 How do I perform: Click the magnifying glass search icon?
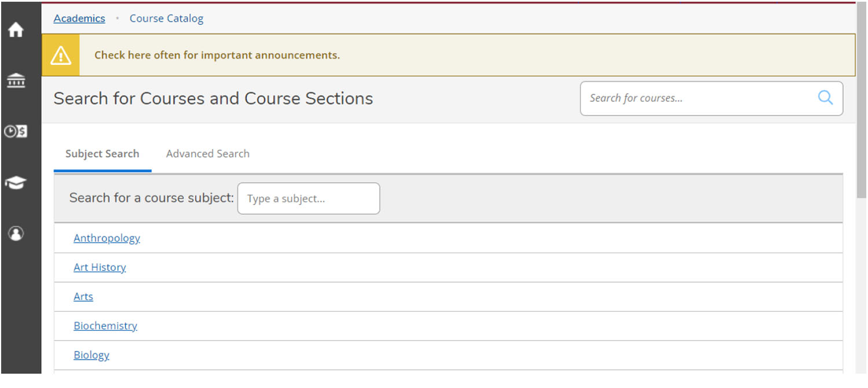tap(825, 98)
